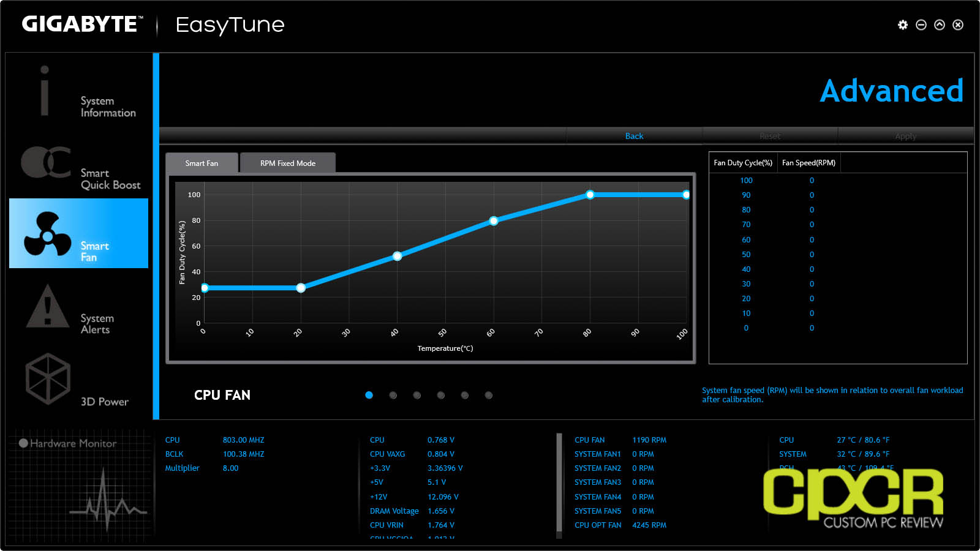
Task: Click +12V 12.096 V reading
Action: (443, 497)
